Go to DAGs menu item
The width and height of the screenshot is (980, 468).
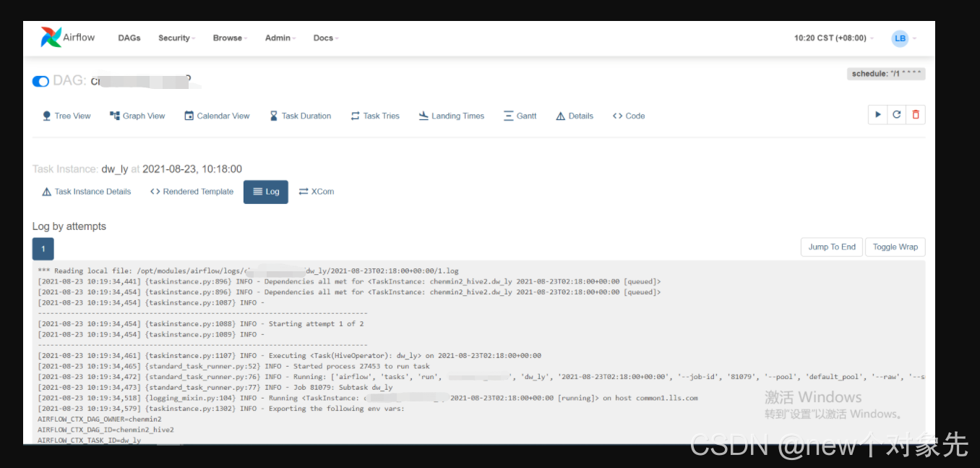(129, 38)
